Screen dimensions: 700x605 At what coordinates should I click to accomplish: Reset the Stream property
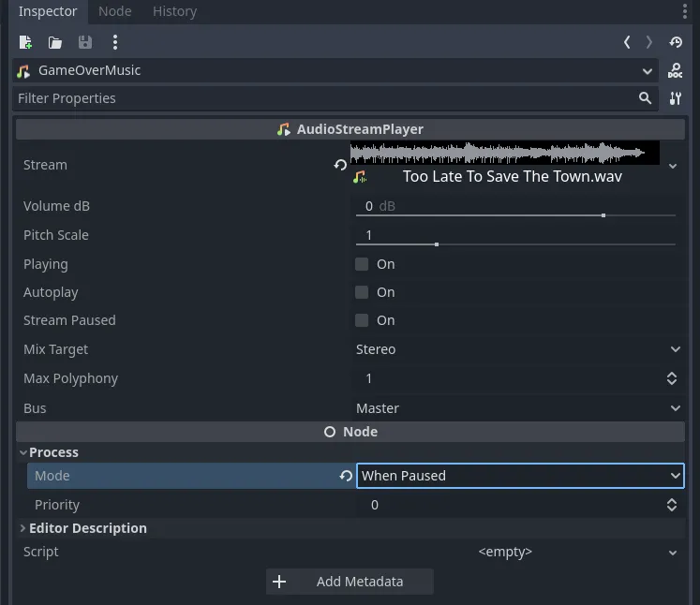click(340, 165)
